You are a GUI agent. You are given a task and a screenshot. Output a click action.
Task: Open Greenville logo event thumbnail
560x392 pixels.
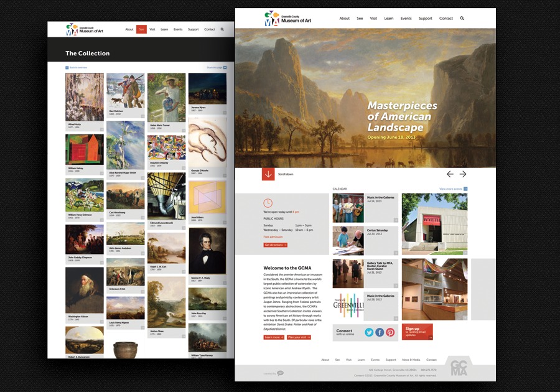click(x=348, y=306)
